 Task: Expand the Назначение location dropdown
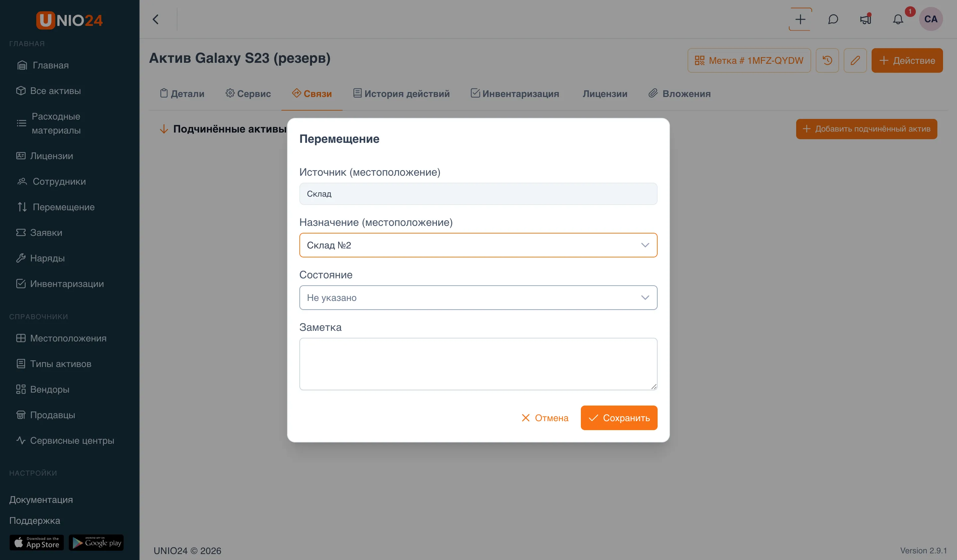(478, 245)
